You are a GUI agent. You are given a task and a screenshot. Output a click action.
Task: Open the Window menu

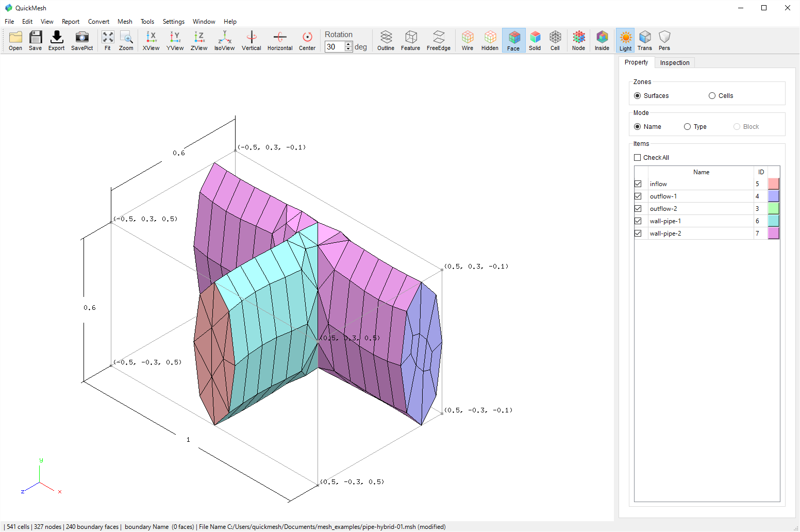[x=204, y=22]
